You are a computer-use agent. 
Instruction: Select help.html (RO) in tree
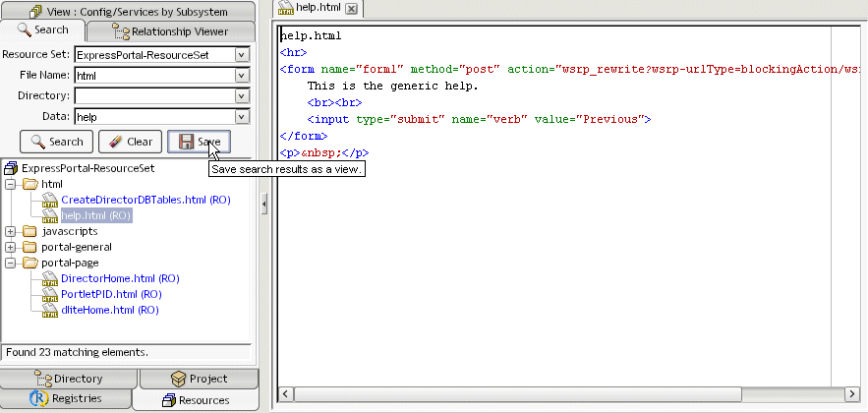tap(96, 215)
